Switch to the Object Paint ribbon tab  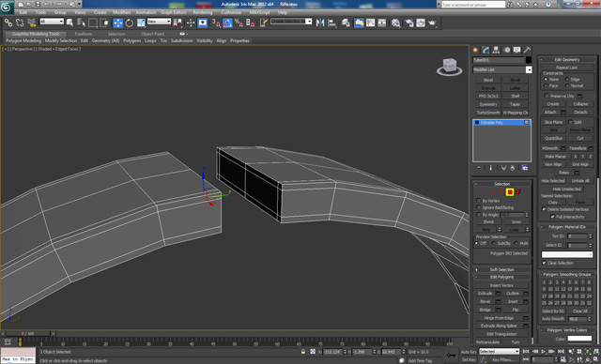pyautogui.click(x=152, y=34)
